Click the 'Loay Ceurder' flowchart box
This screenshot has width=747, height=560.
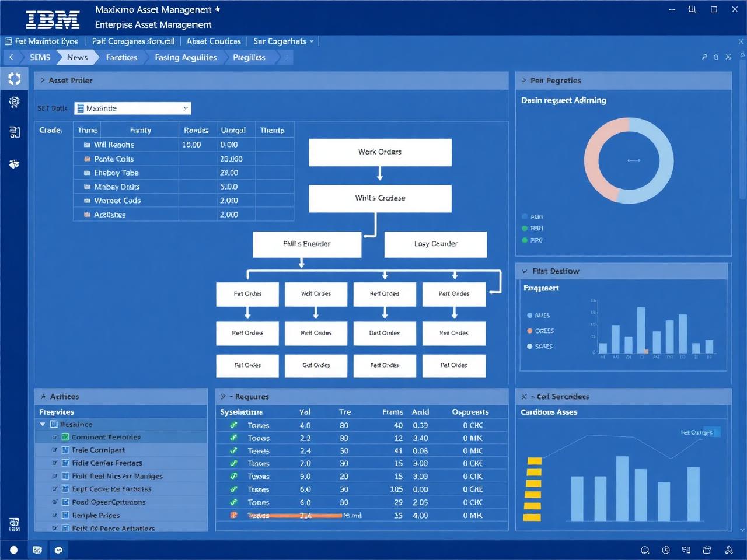pyautogui.click(x=435, y=244)
